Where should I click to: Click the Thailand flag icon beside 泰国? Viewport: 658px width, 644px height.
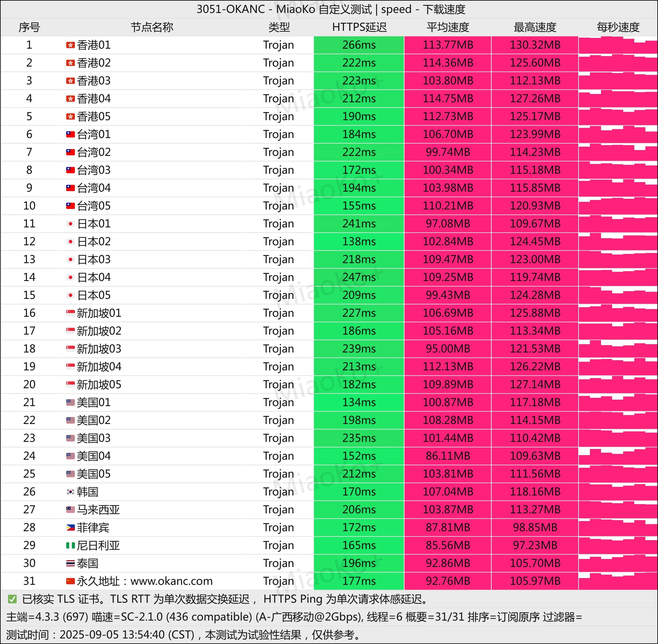tap(70, 563)
